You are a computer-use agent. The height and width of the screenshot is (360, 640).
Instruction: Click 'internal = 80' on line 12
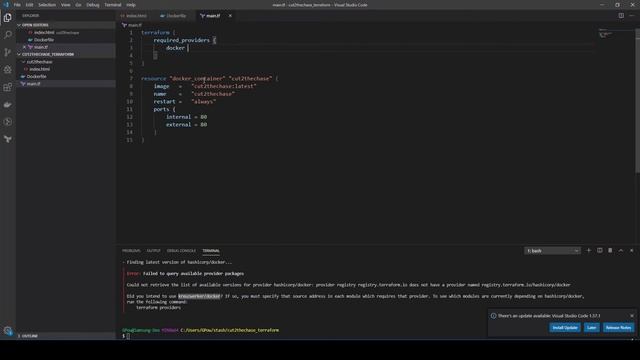186,117
